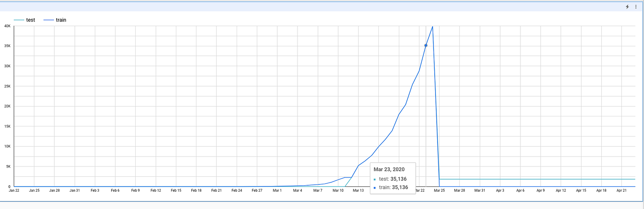This screenshot has height=209, width=644.
Task: Click the lightning bolt icon
Action: click(627, 7)
